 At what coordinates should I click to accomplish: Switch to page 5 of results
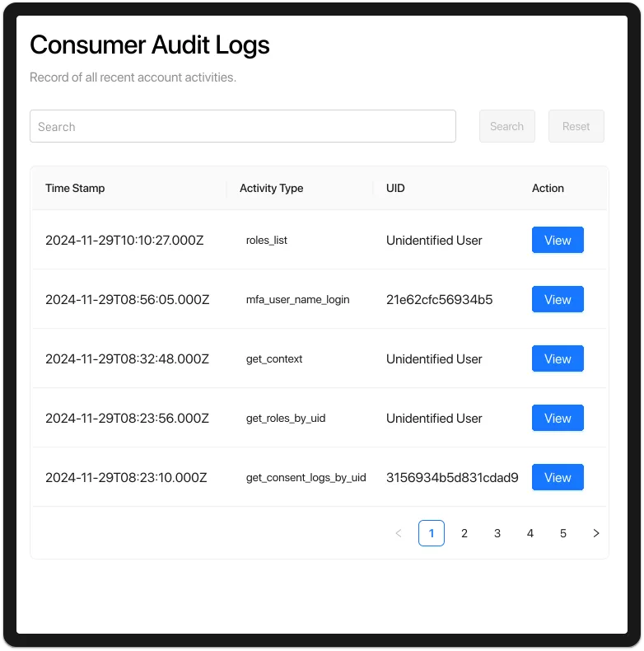(x=563, y=533)
